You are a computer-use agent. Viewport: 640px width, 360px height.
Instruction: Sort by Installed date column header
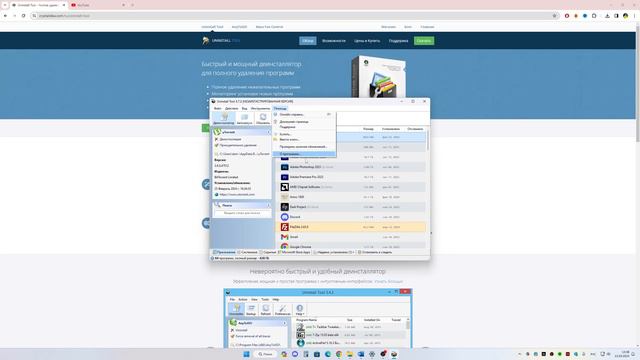390,129
